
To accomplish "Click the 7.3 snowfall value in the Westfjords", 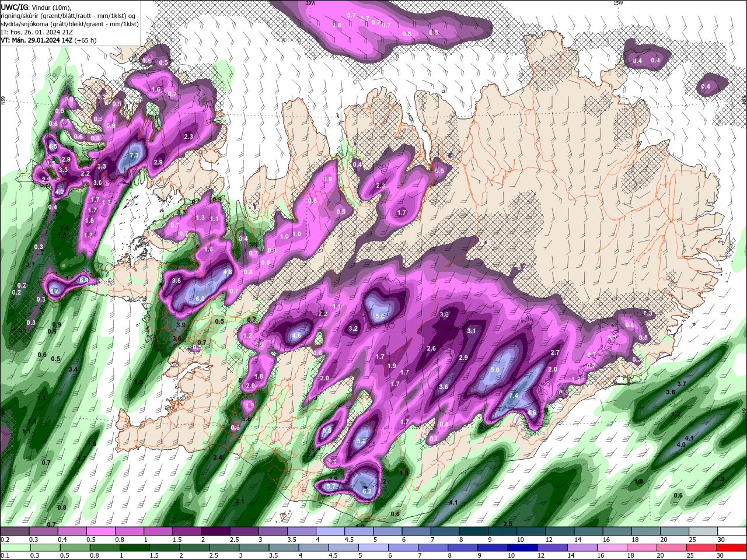I will 134,155.
